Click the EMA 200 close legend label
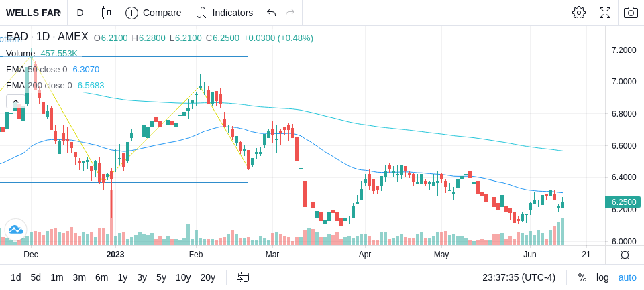The width and height of the screenshot is (644, 290). (39, 86)
